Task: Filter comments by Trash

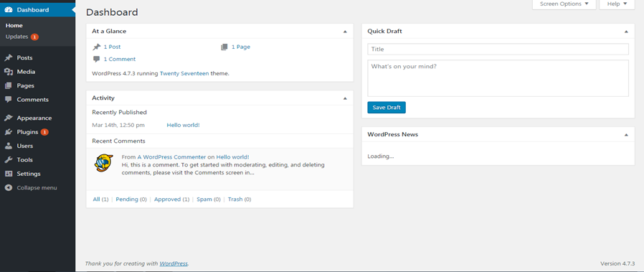Action: (235, 200)
